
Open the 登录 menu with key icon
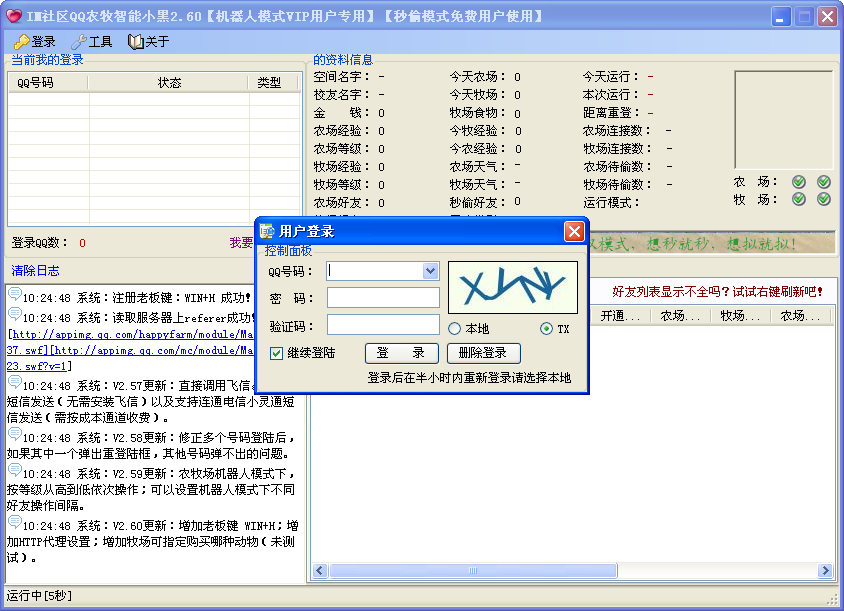click(34, 41)
